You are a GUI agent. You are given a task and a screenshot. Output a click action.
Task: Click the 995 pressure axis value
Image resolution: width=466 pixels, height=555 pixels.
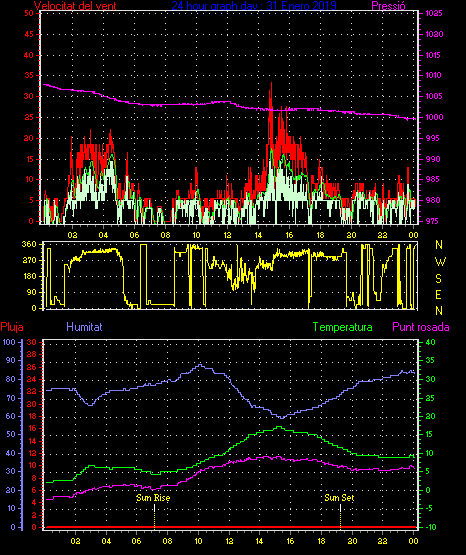pyautogui.click(x=434, y=138)
